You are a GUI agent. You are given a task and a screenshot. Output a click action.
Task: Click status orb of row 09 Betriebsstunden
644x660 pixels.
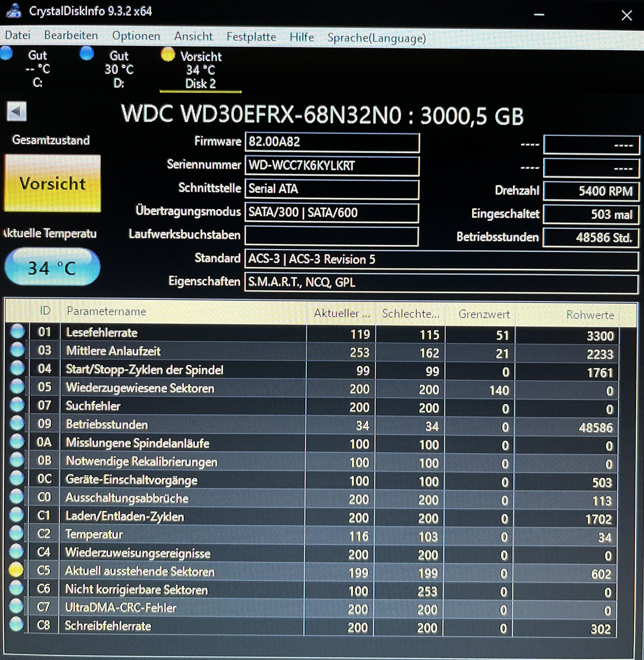(17, 423)
